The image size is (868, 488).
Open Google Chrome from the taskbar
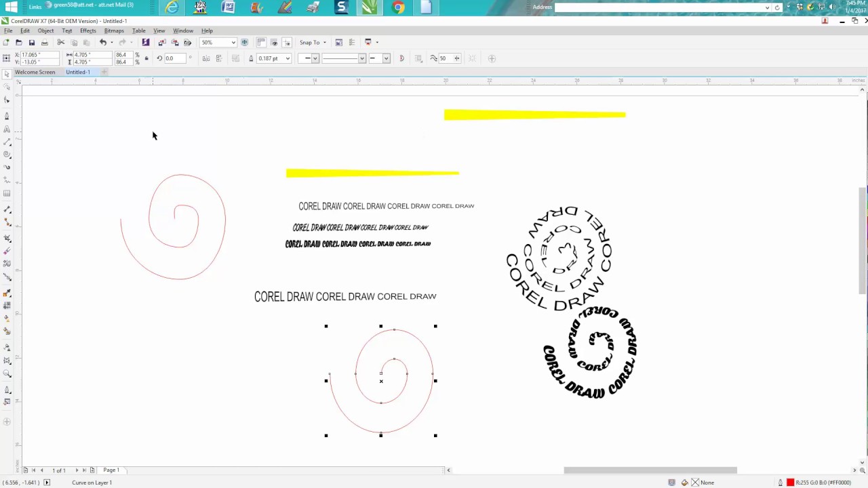point(398,7)
